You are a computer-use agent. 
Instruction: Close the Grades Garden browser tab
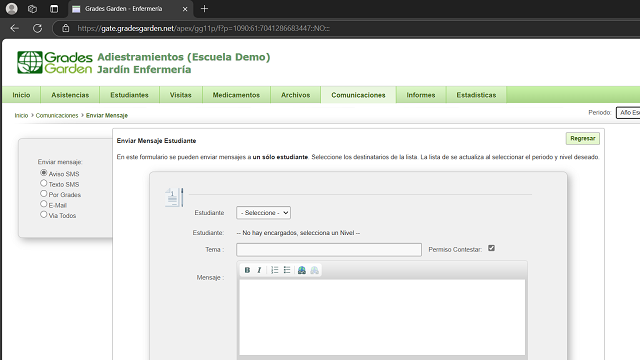[x=185, y=9]
